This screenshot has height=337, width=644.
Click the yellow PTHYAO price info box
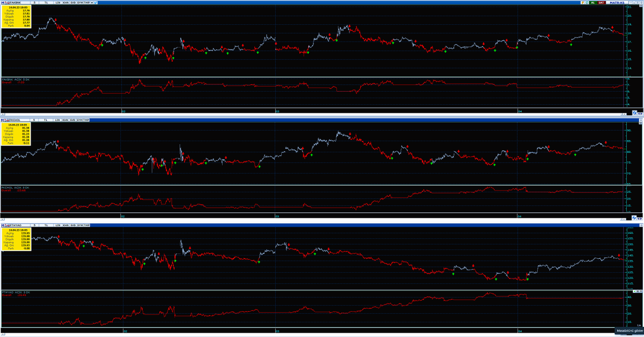[x=16, y=240]
